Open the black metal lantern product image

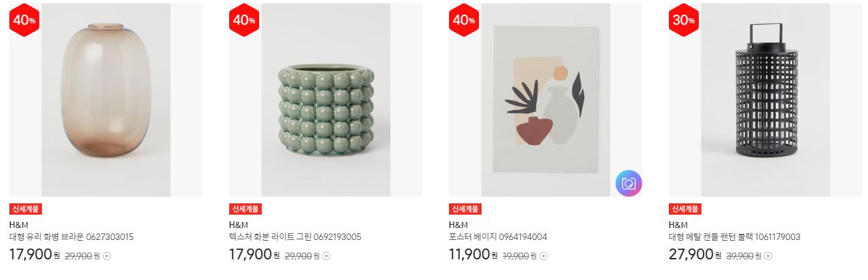(x=765, y=100)
